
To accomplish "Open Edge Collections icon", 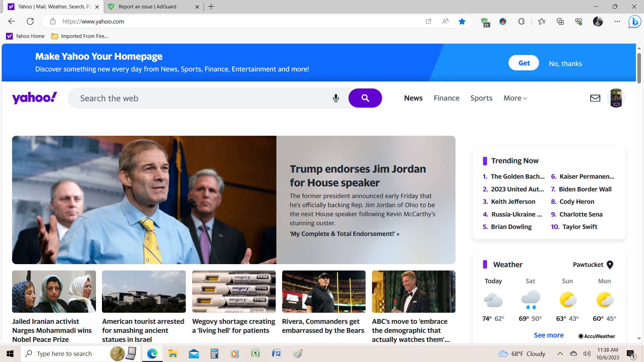I will (560, 21).
